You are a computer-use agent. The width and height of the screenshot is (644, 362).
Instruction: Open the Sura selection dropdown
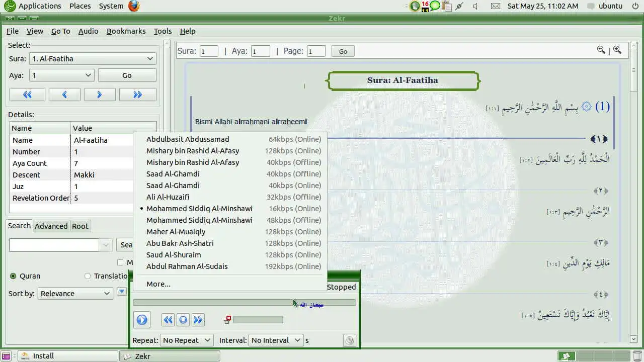coord(93,59)
